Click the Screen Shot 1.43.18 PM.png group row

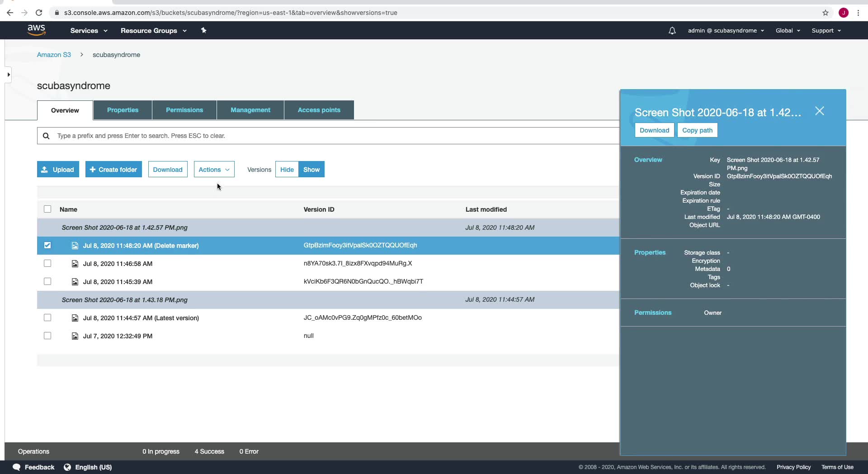(328, 300)
